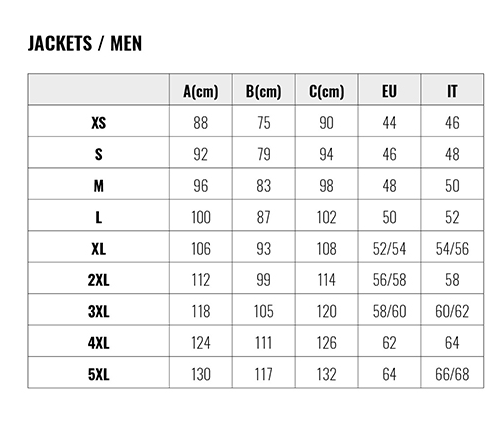Select the XS size row label
The height and width of the screenshot is (421, 504).
coord(99,123)
